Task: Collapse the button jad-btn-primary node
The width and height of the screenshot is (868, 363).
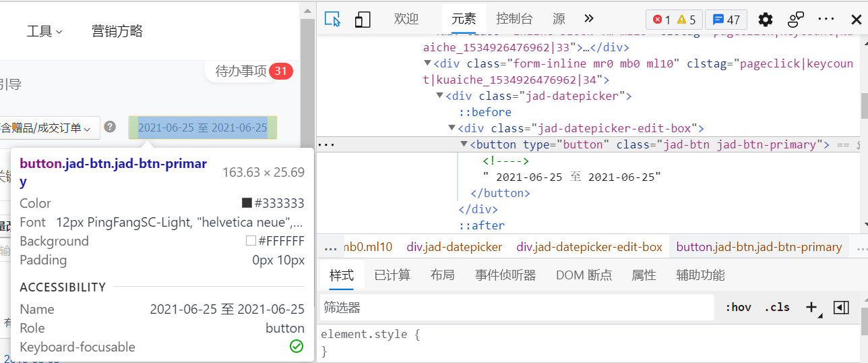Action: (x=464, y=144)
